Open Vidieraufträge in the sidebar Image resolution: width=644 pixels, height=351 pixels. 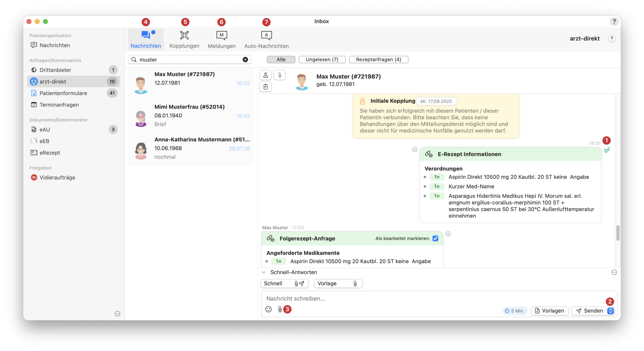[x=74, y=178]
